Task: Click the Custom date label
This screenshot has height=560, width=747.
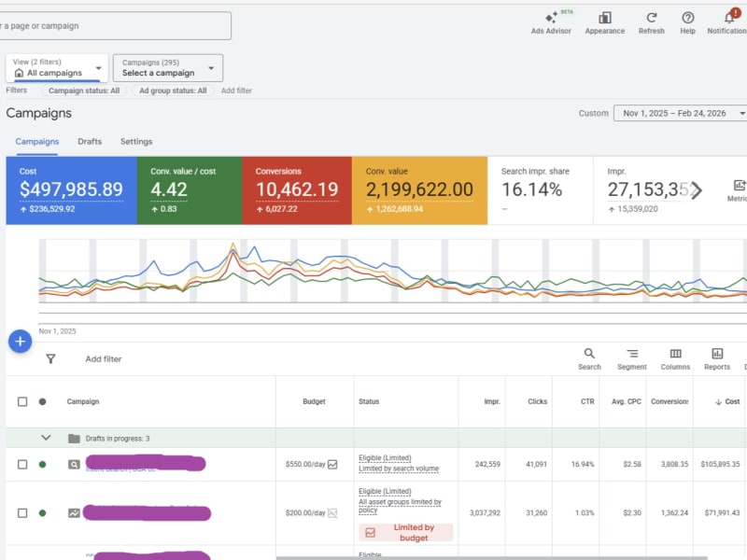Action: point(594,113)
